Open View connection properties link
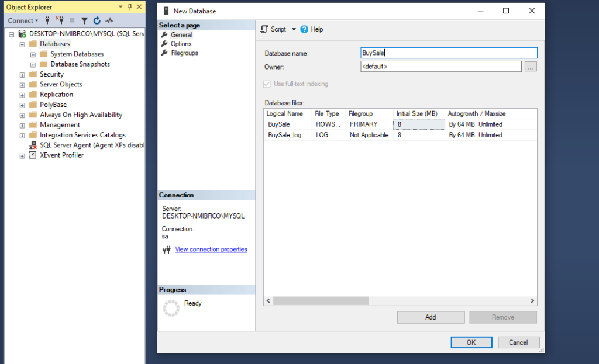This screenshot has height=364, width=599. (x=211, y=249)
